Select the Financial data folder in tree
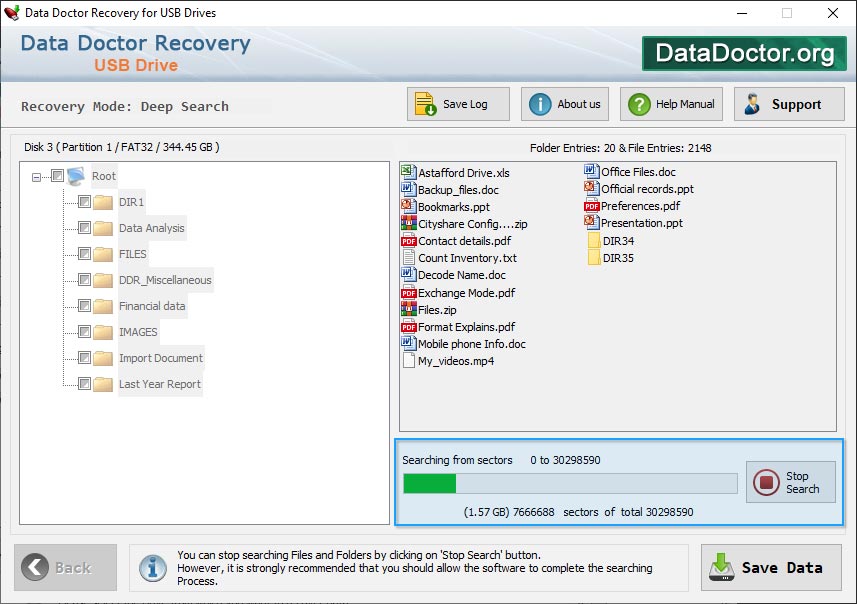857x604 pixels. coord(152,306)
